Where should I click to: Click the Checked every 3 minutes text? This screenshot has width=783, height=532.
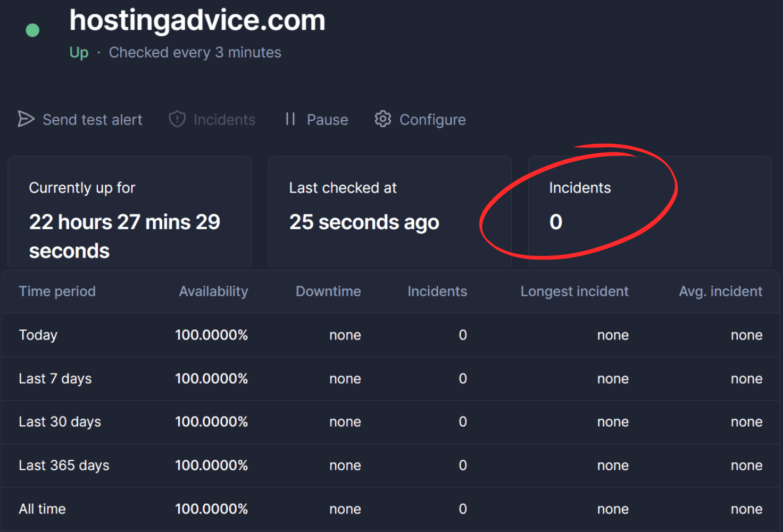pyautogui.click(x=195, y=52)
